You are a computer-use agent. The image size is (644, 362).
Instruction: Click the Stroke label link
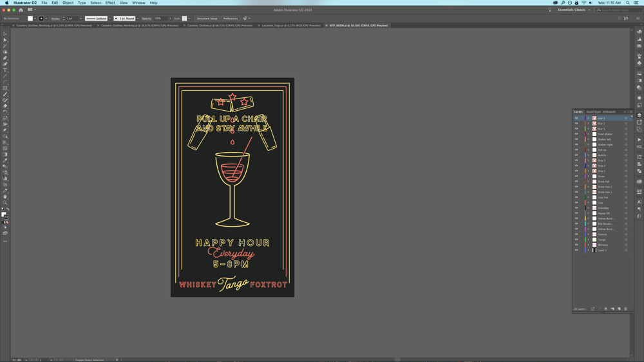55,19
